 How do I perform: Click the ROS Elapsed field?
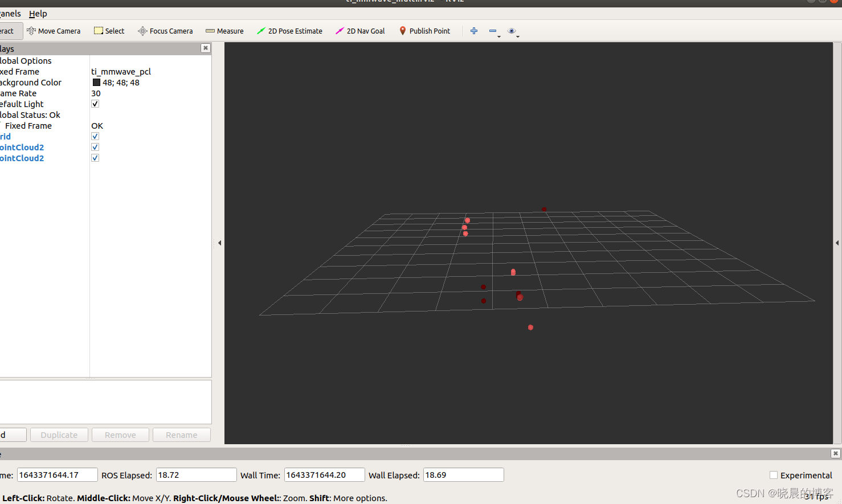tap(196, 475)
